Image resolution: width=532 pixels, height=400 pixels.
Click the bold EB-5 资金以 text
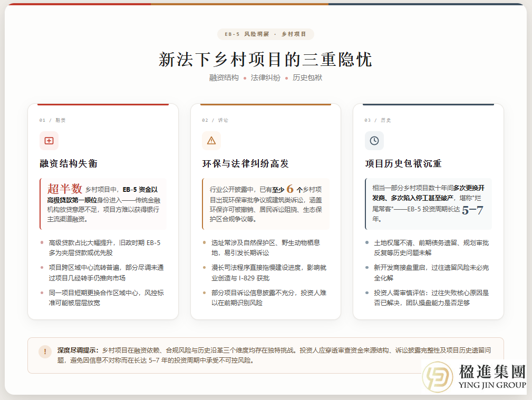click(140, 190)
